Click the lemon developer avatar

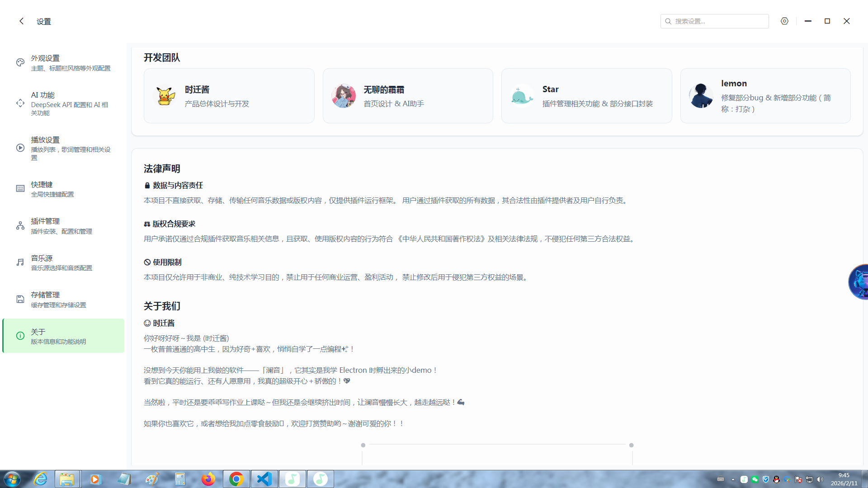(x=701, y=96)
